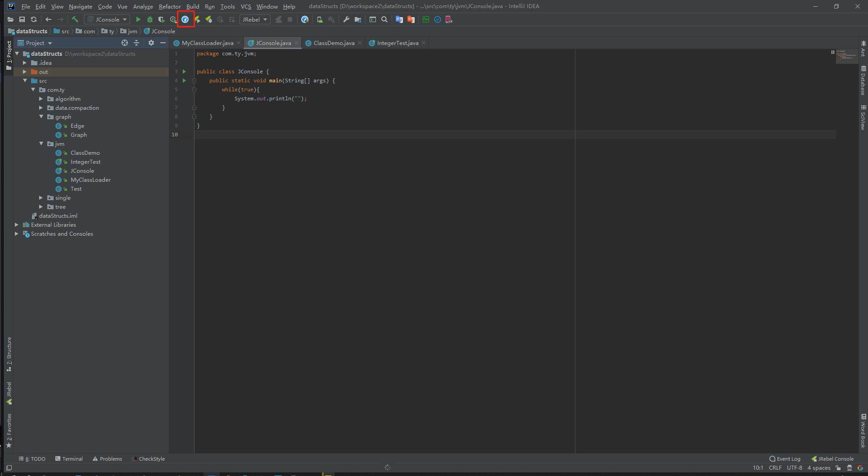Change line ending via CRLF indicator
The image size is (868, 476).
(775, 468)
